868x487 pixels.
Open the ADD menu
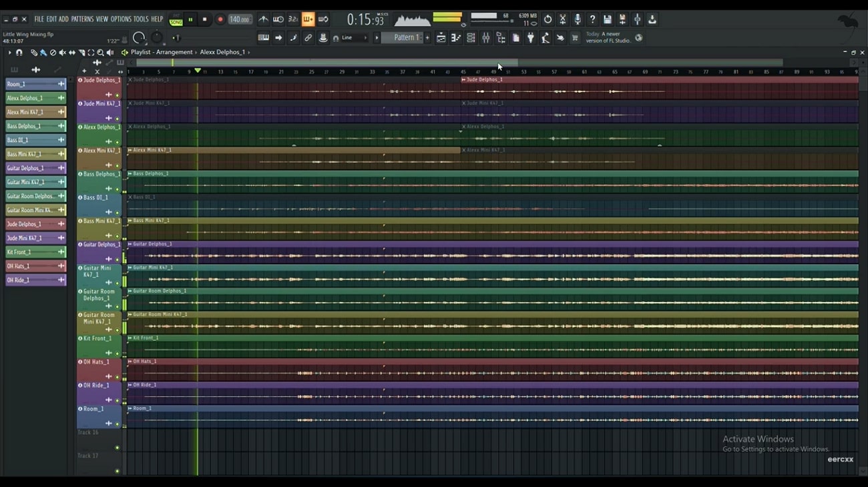pyautogui.click(x=63, y=19)
